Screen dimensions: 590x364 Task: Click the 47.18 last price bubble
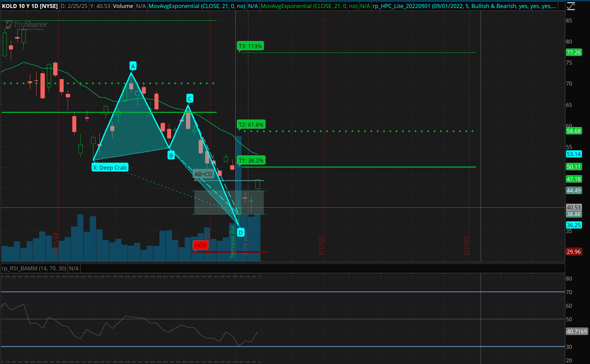click(574, 179)
